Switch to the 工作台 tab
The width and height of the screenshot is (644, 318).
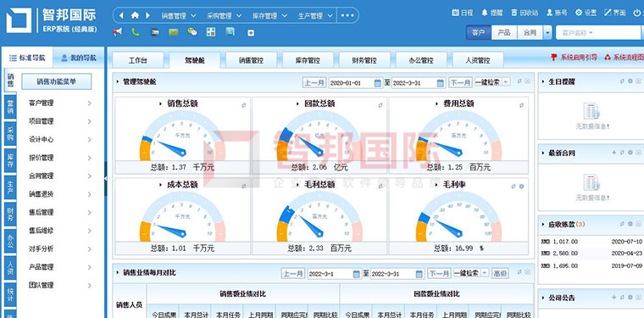[137, 60]
